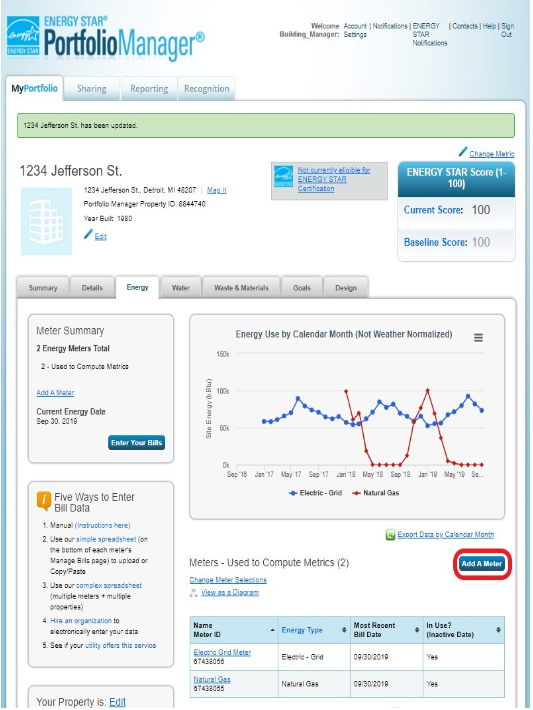Click the circled Add A Meter button
Viewport: 533px width, 710px height.
pyautogui.click(x=481, y=564)
